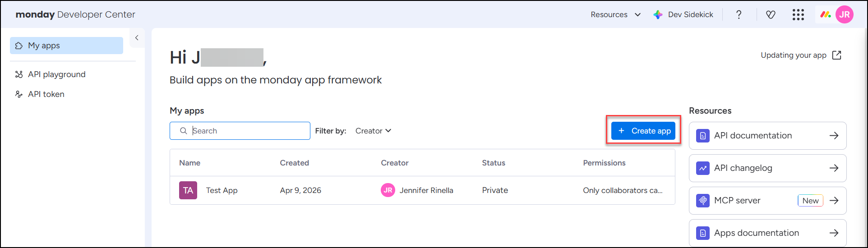
Task: Click the API documentation page icon
Action: pos(703,136)
